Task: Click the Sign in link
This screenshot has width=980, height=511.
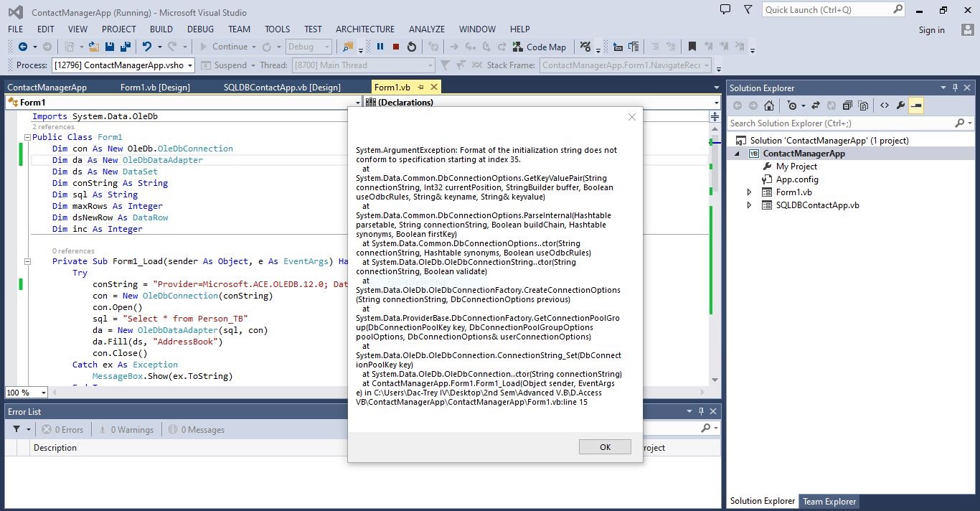Action: 931,30
